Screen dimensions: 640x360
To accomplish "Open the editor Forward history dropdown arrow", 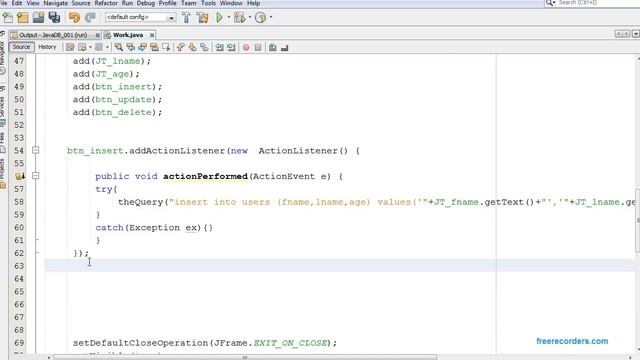I will (x=107, y=47).
